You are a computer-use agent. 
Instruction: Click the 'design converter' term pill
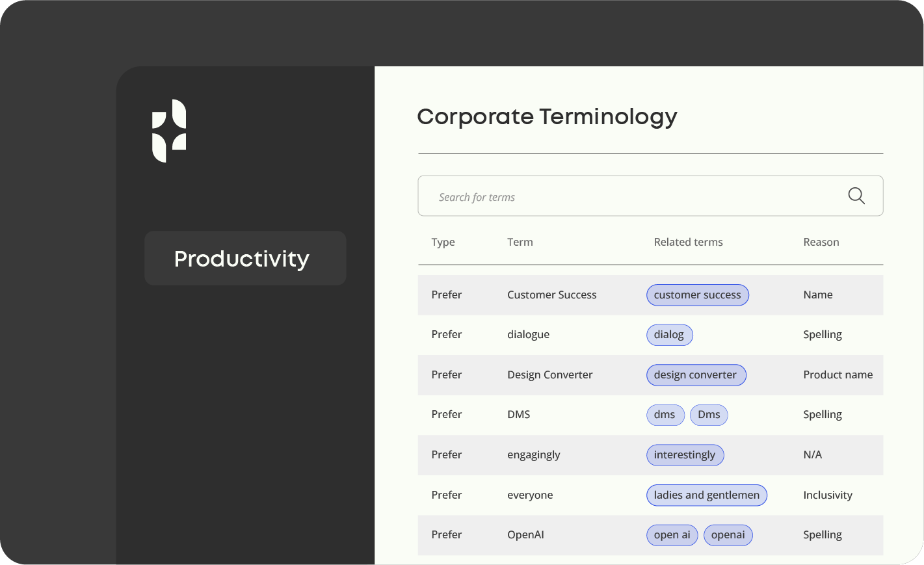696,374
